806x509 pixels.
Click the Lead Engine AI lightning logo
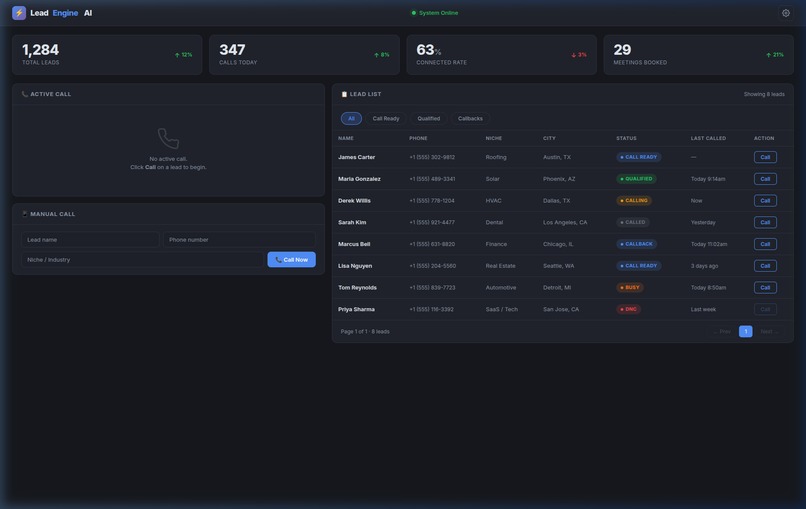(19, 13)
